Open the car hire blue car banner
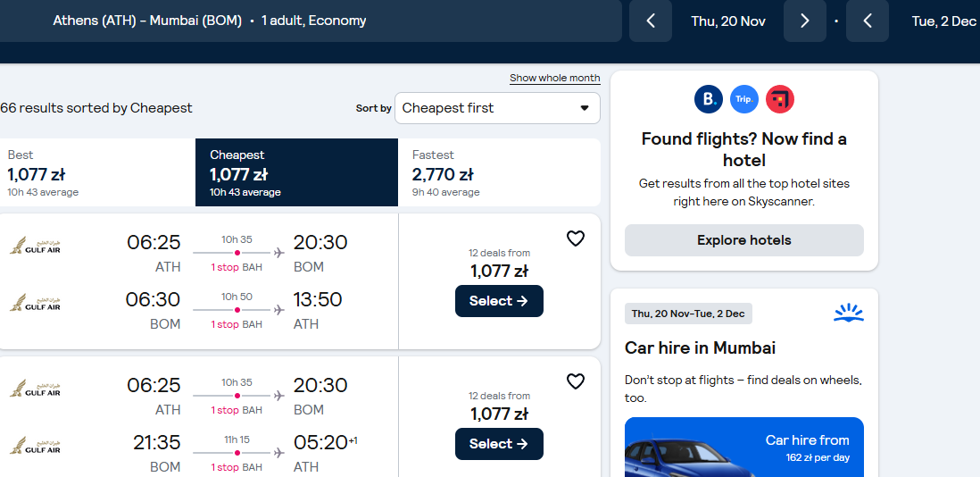This screenshot has height=477, width=980. click(744, 447)
